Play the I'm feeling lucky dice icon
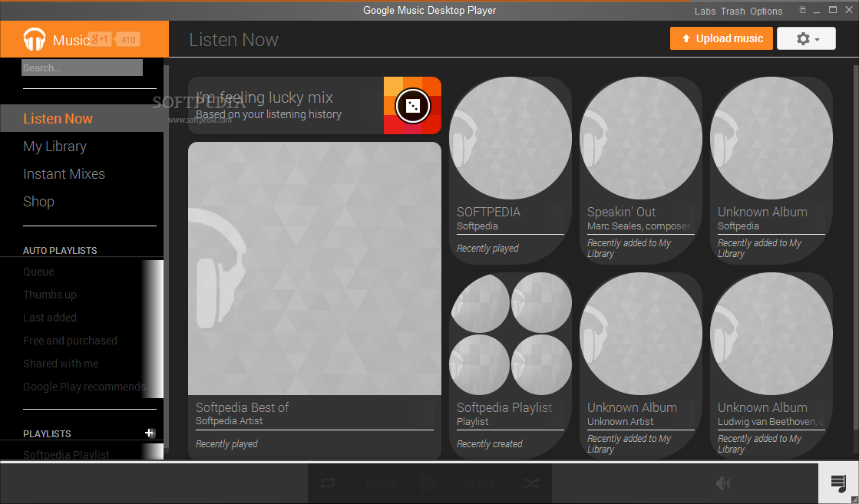 [x=412, y=105]
